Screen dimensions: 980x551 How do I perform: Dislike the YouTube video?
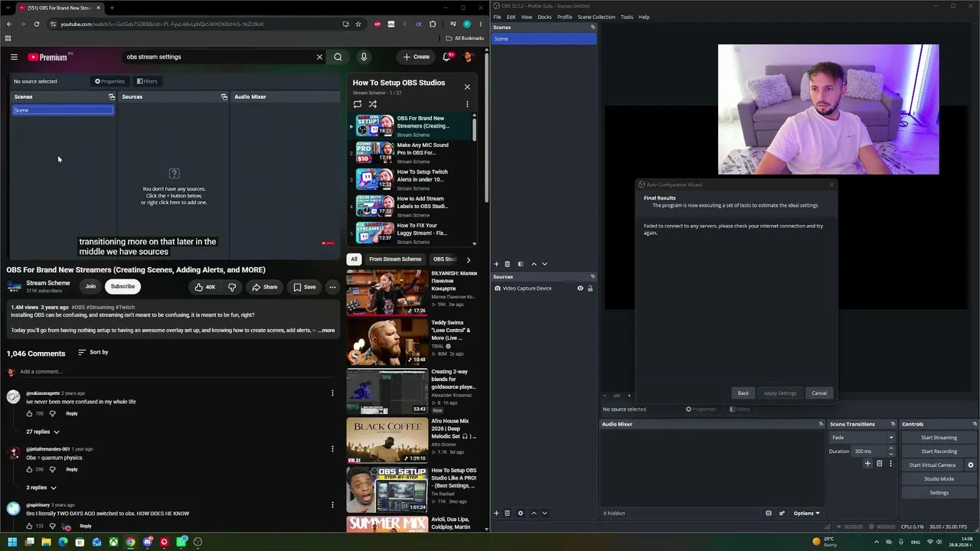point(232,287)
